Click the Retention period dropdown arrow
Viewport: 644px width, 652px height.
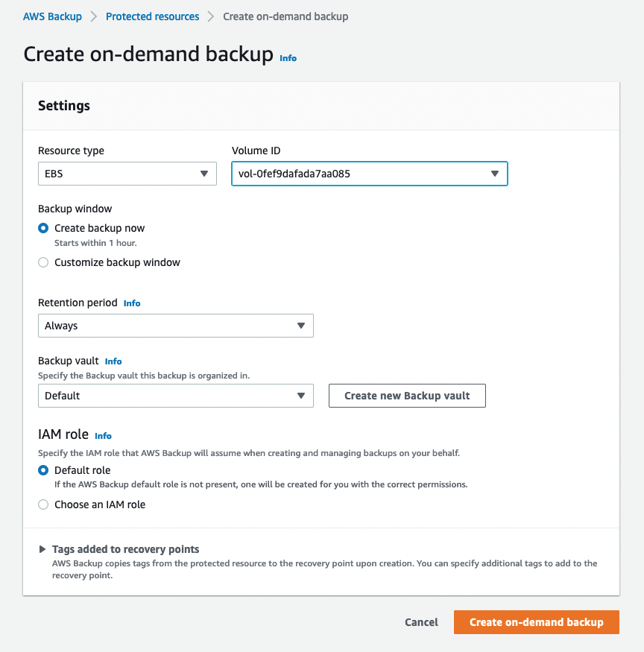tap(301, 326)
